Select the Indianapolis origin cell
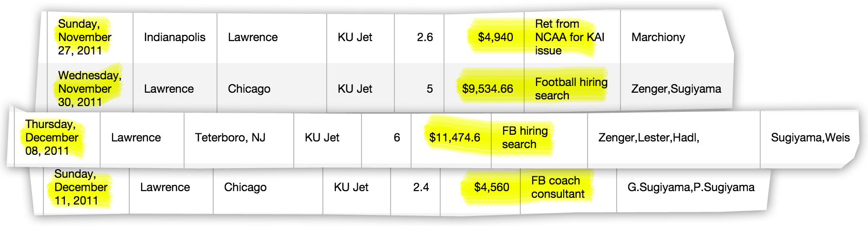 click(x=175, y=37)
